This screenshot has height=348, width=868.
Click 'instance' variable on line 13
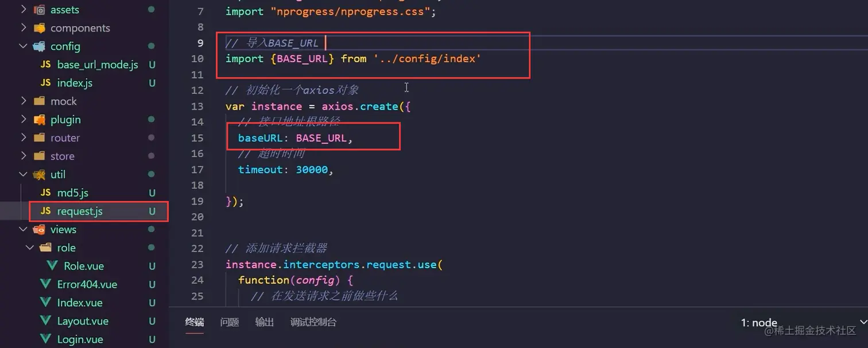click(x=277, y=106)
